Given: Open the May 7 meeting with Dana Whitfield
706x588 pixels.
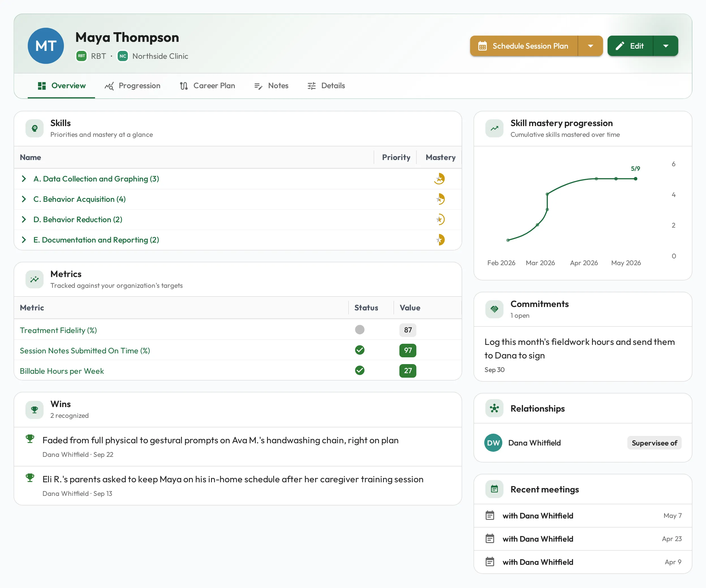Looking at the screenshot, I should point(583,516).
